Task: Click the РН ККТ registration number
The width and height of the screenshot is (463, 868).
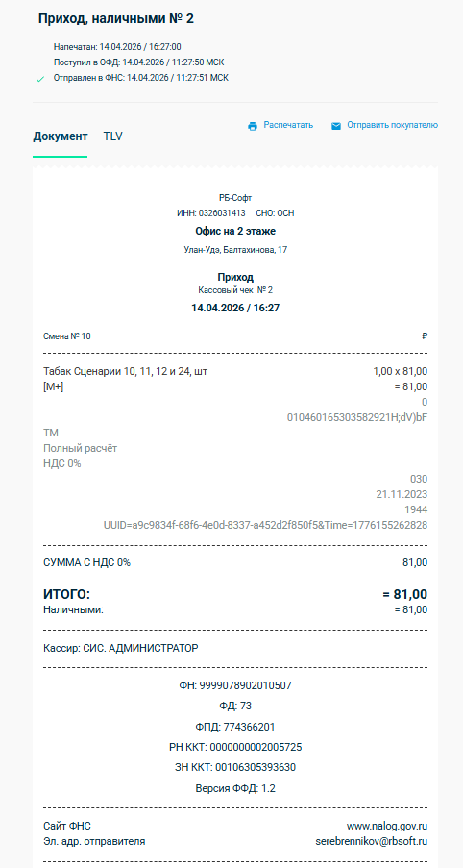Action: (x=235, y=747)
